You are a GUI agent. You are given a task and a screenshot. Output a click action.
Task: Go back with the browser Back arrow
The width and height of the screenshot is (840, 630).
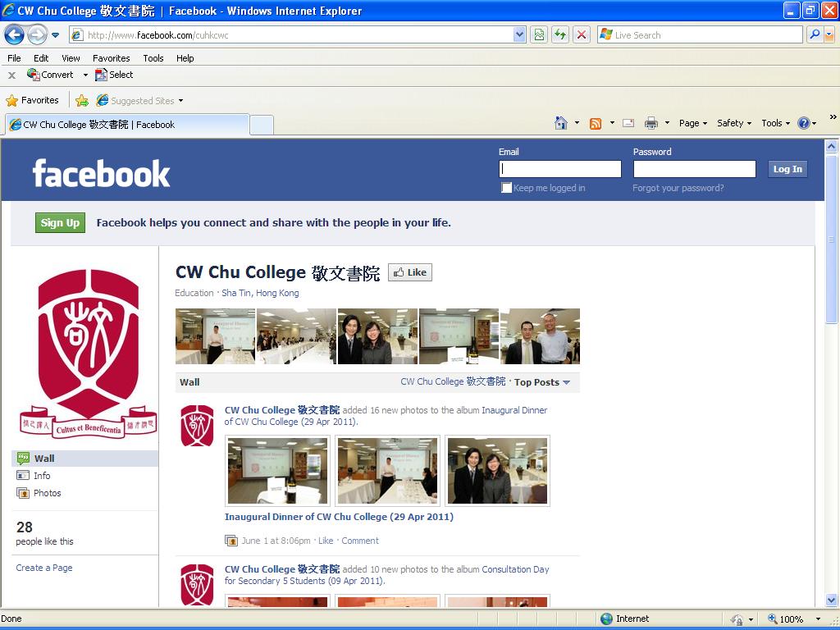point(15,35)
